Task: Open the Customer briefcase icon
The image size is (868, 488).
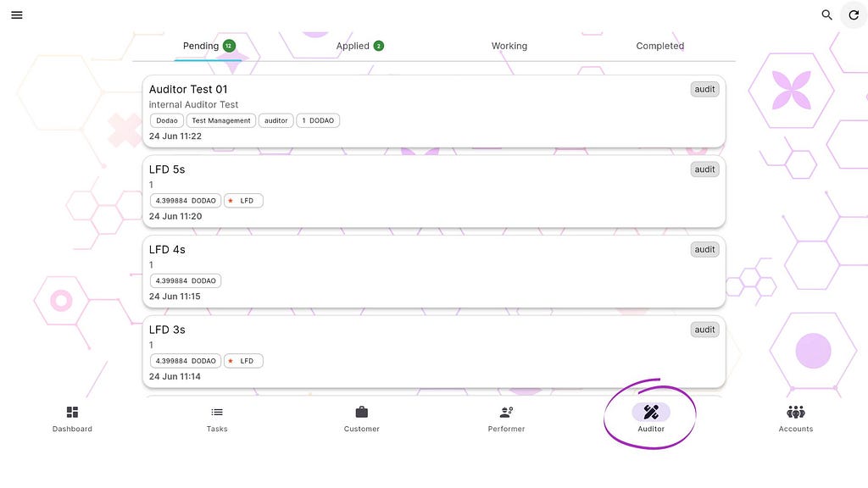Action: pos(361,413)
